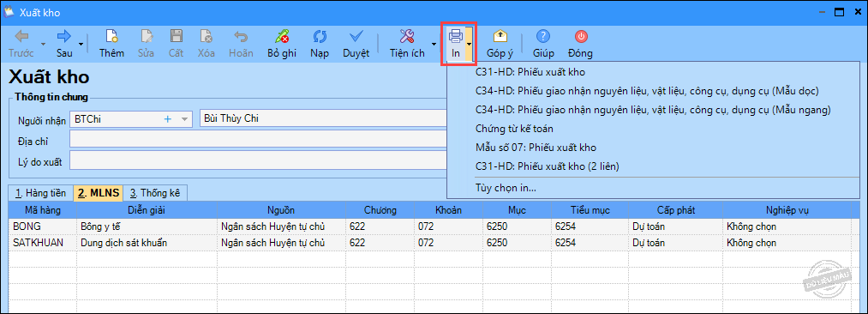Reload data with the Nạp icon
Screen dimensions: 868x314
coord(320,37)
